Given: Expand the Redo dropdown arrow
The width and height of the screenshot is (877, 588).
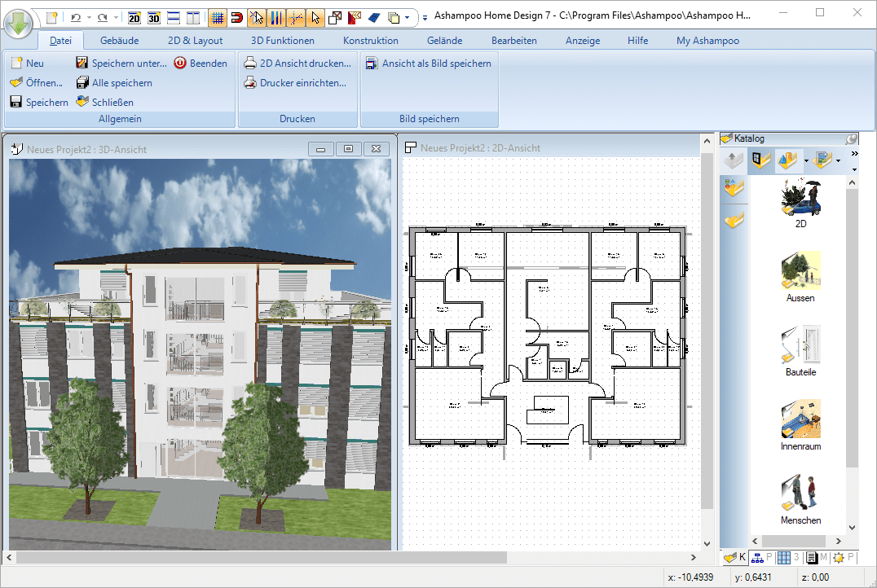Looking at the screenshot, I should coord(115,16).
